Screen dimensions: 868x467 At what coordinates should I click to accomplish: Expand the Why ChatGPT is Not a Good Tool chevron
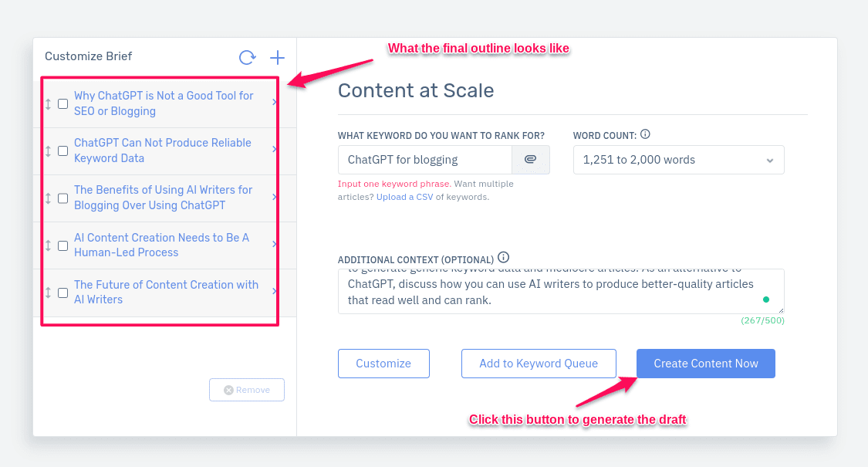[x=275, y=102]
